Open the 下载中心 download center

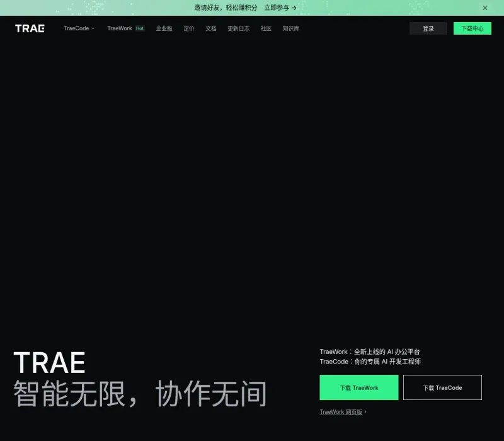(x=472, y=28)
